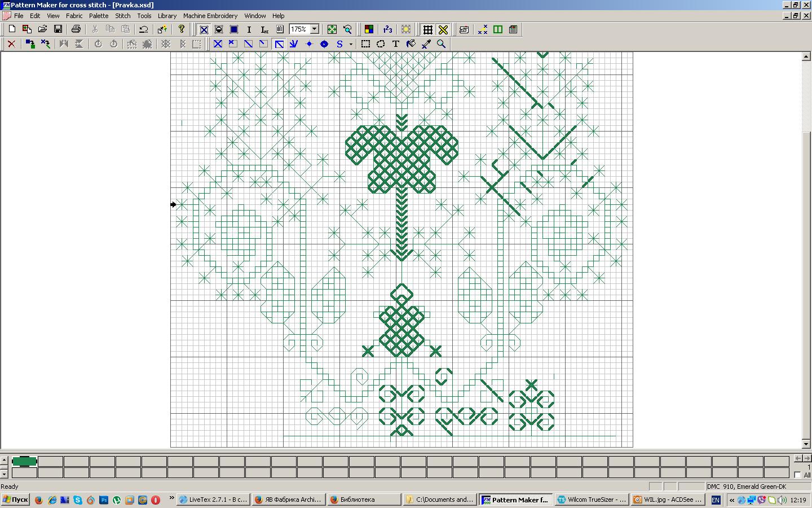Viewport: 812px width, 508px height.
Task: Open the Edit menu
Action: pyautogui.click(x=35, y=16)
